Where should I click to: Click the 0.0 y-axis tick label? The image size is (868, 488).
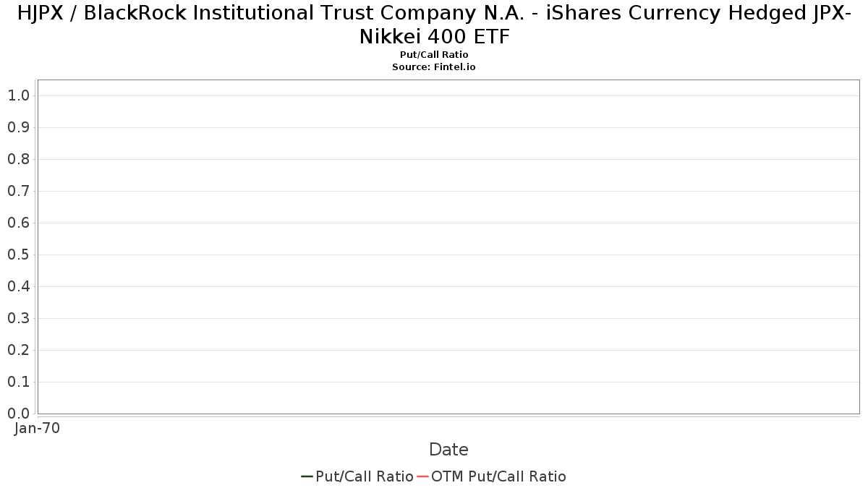(18, 414)
